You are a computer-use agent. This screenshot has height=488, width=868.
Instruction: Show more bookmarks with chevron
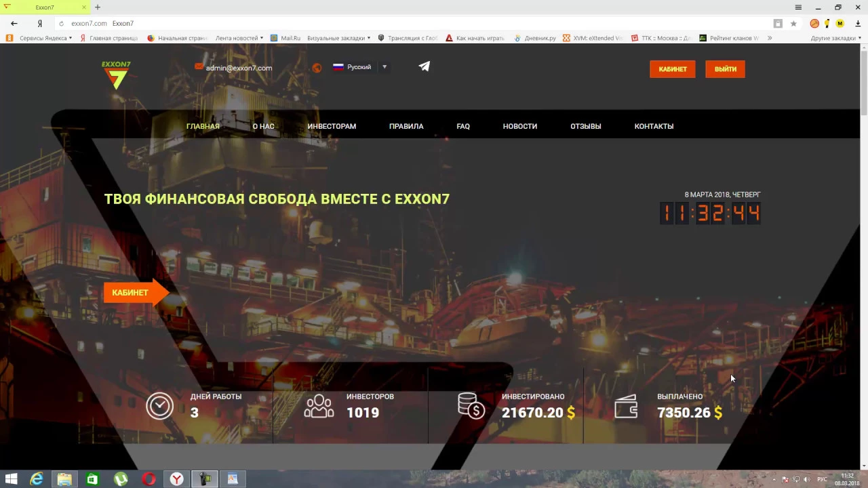770,38
